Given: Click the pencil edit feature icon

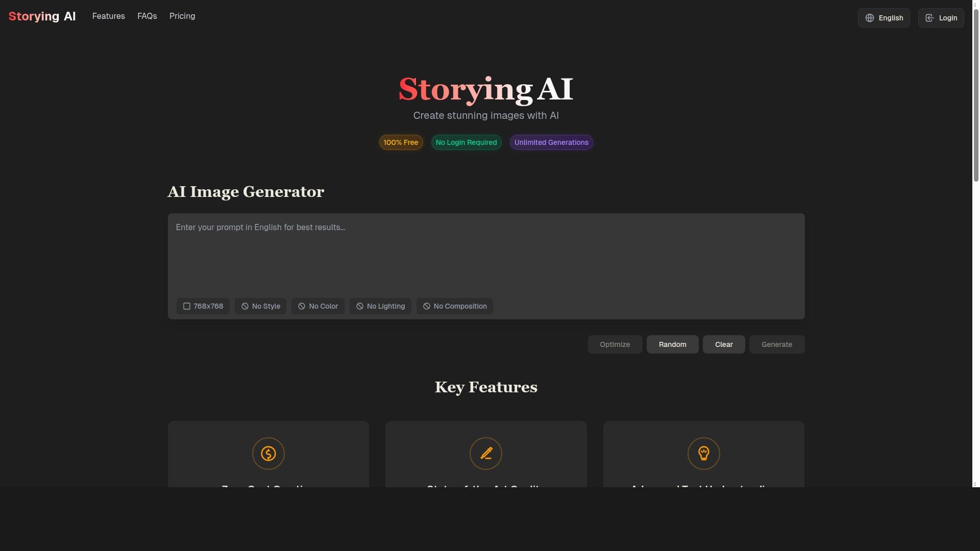Looking at the screenshot, I should point(485,453).
